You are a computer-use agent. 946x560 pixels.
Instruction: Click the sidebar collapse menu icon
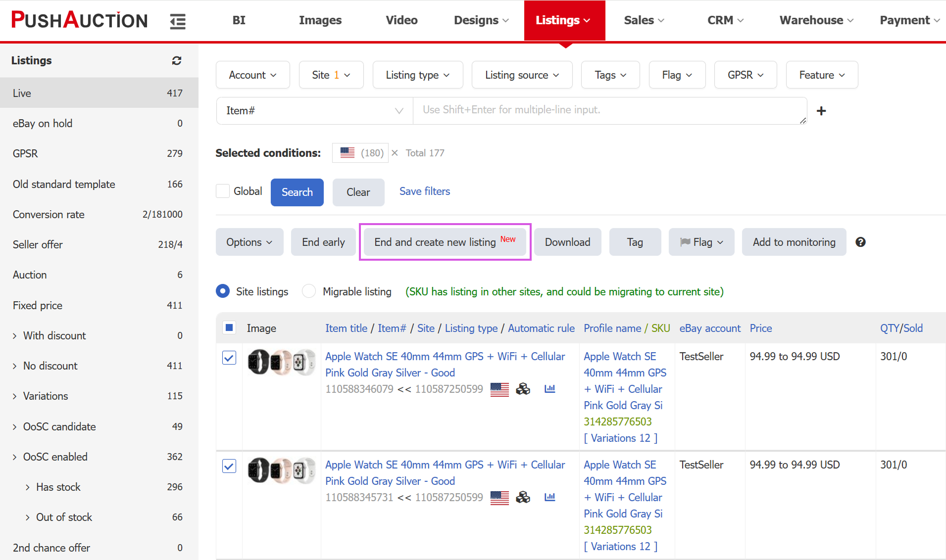(x=178, y=21)
